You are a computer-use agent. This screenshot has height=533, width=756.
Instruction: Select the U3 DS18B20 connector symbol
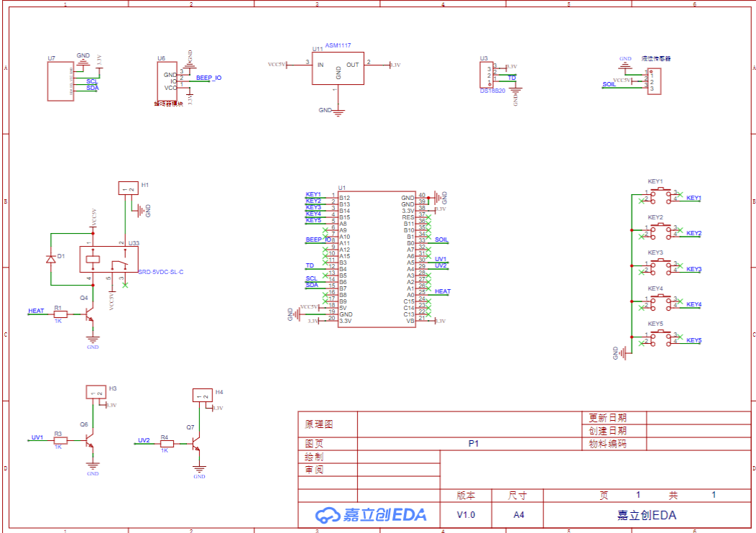[486, 75]
